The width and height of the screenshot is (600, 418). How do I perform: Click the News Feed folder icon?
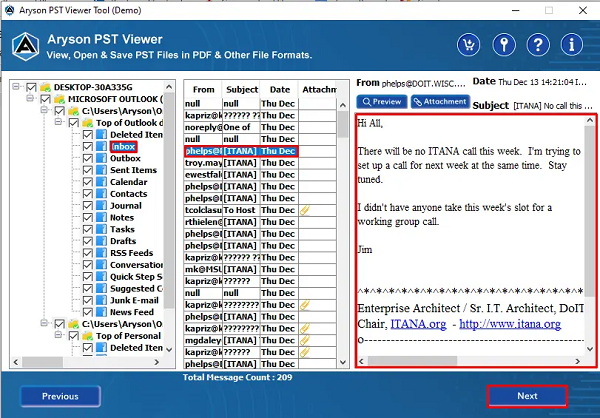point(101,312)
